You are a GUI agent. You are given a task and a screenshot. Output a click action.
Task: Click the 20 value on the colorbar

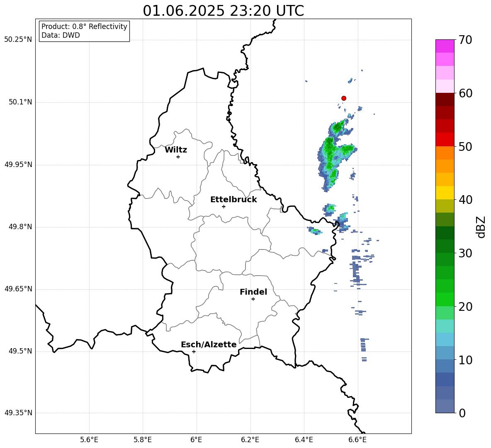[465, 307]
